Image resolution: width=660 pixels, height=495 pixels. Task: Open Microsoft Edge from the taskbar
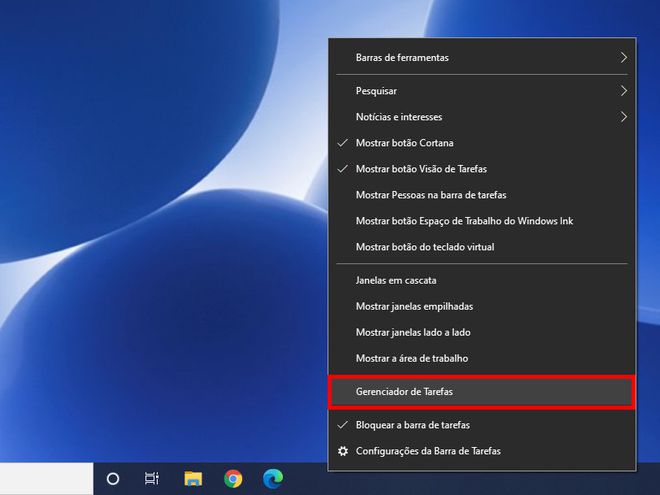point(273,479)
